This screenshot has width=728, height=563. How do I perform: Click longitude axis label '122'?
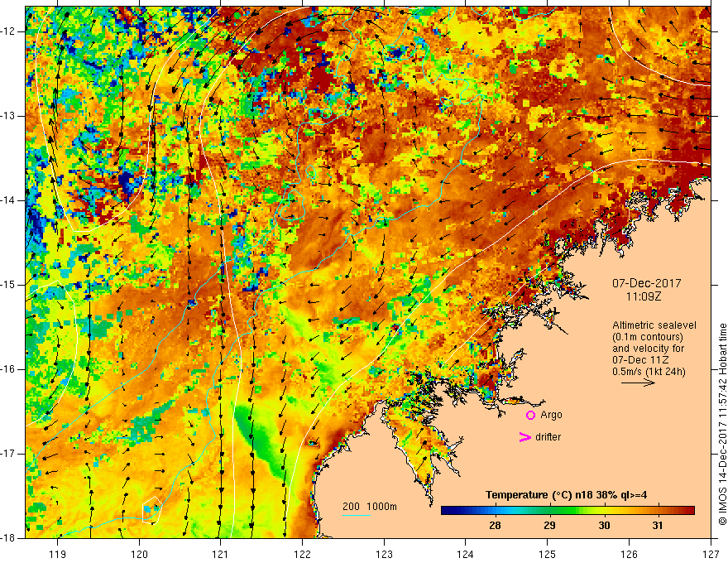302,554
